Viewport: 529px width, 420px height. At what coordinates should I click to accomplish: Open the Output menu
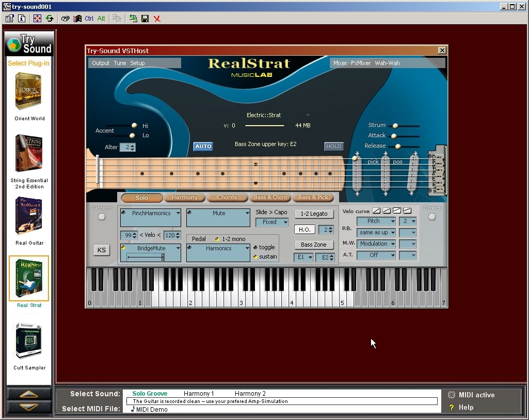pyautogui.click(x=101, y=63)
